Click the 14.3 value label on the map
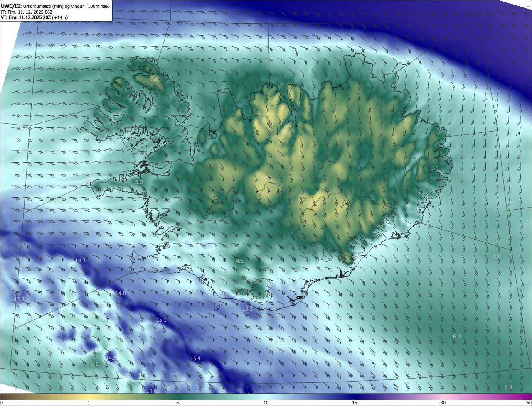The height and width of the screenshot is (406, 532). 80,260
